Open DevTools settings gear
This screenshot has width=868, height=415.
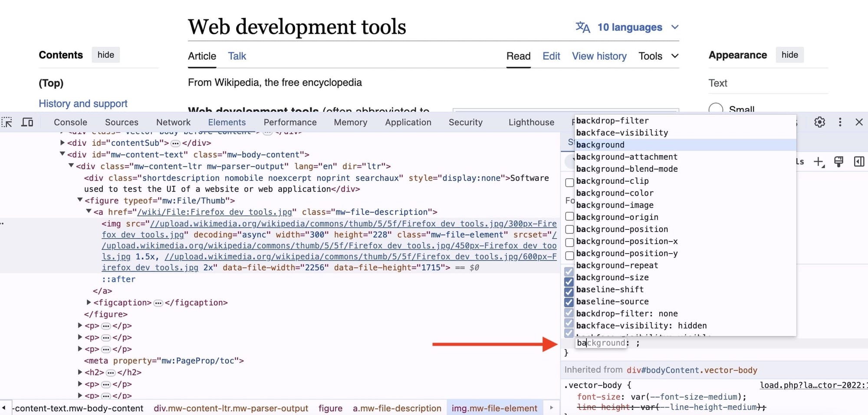point(819,122)
